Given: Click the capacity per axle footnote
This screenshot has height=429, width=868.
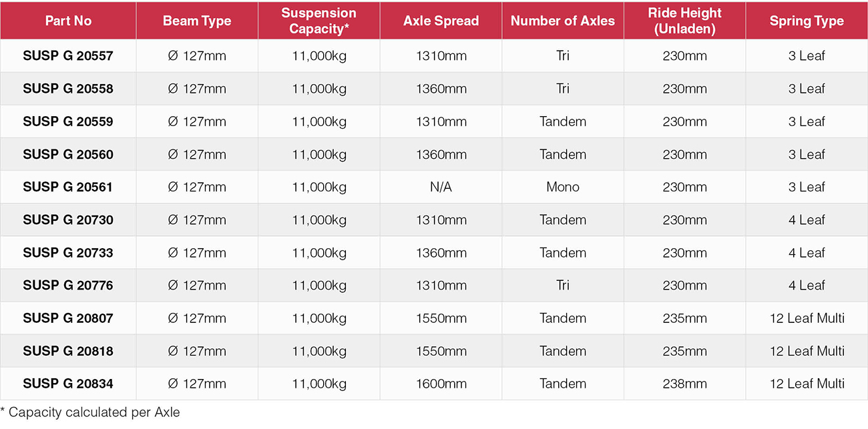Looking at the screenshot, I should click(90, 412).
